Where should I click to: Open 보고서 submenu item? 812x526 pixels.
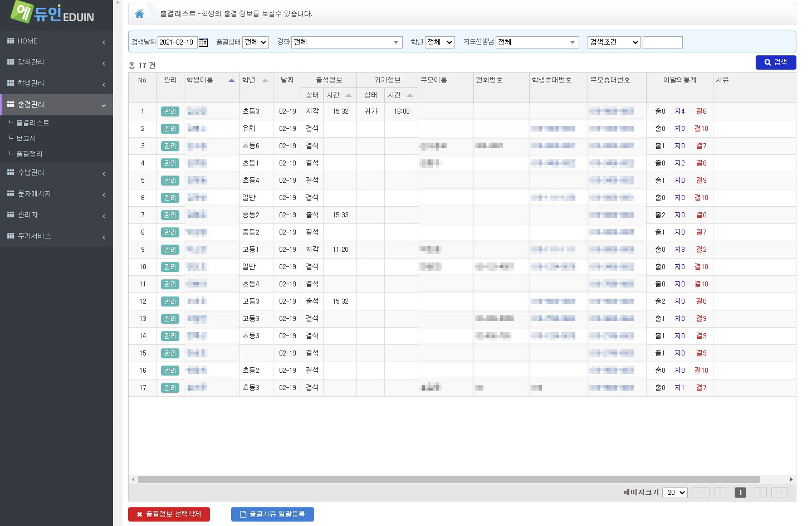click(26, 138)
